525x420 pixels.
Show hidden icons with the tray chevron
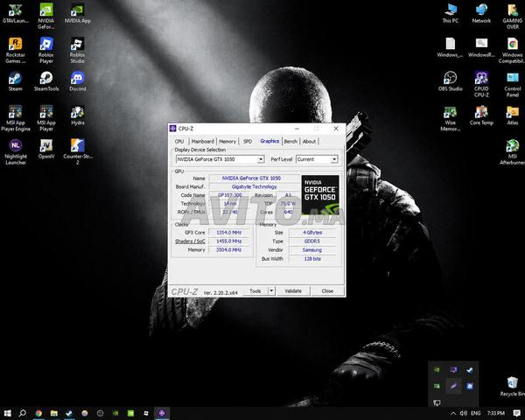click(x=453, y=413)
